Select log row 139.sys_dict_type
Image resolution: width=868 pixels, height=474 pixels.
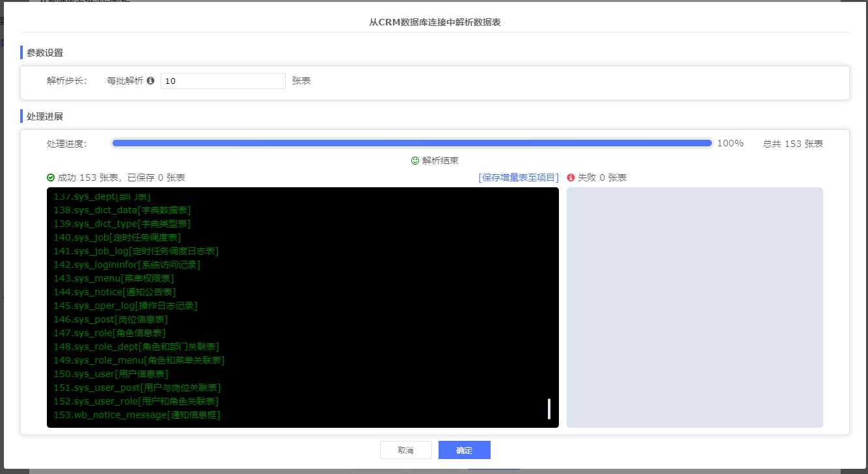coord(122,224)
